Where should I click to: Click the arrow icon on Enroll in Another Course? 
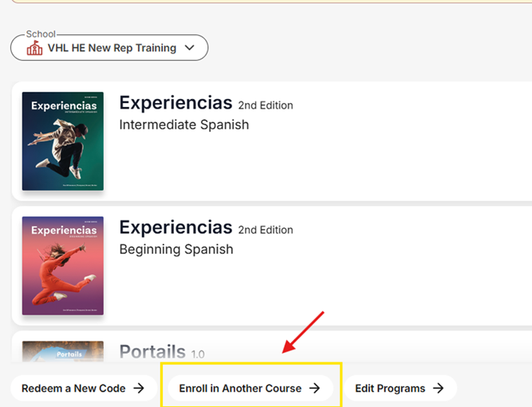click(x=314, y=388)
